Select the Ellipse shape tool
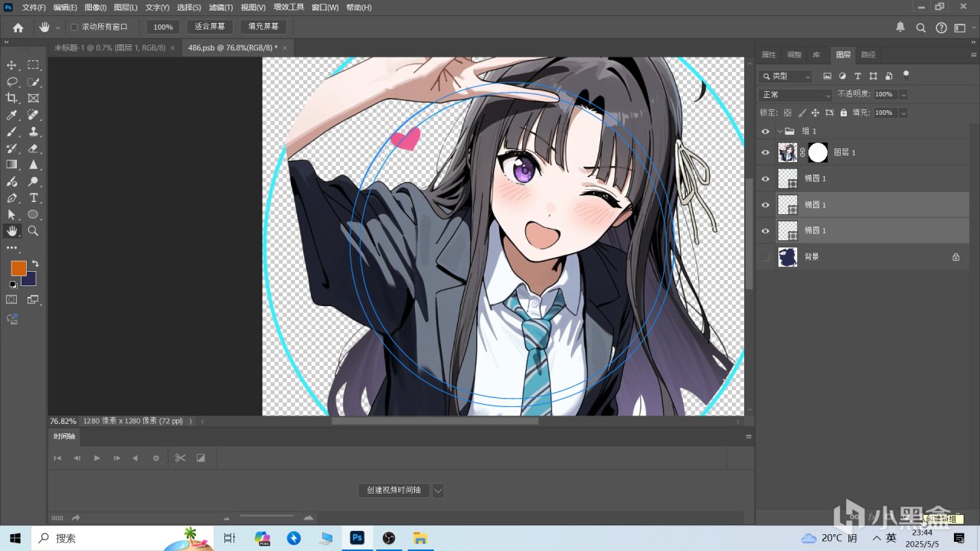This screenshot has height=551, width=980. (34, 214)
